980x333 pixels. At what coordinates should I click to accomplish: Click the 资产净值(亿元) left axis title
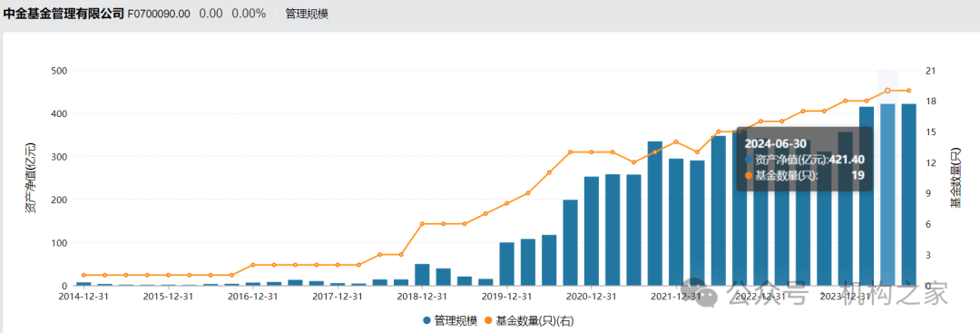[x=30, y=178]
